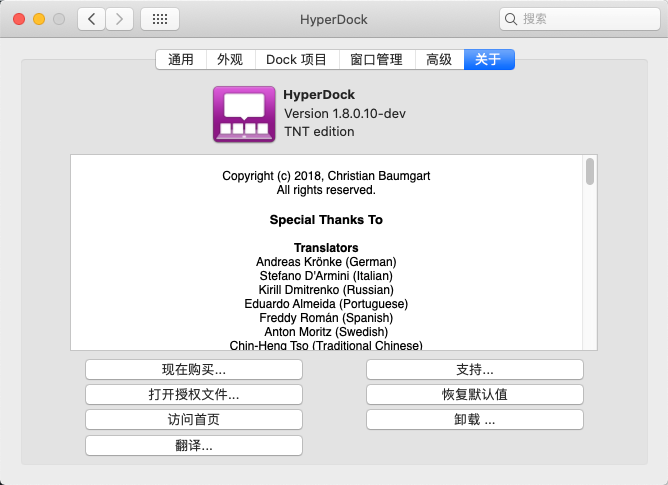Click the Special Thanks To heading
This screenshot has height=485, width=668.
(x=326, y=220)
